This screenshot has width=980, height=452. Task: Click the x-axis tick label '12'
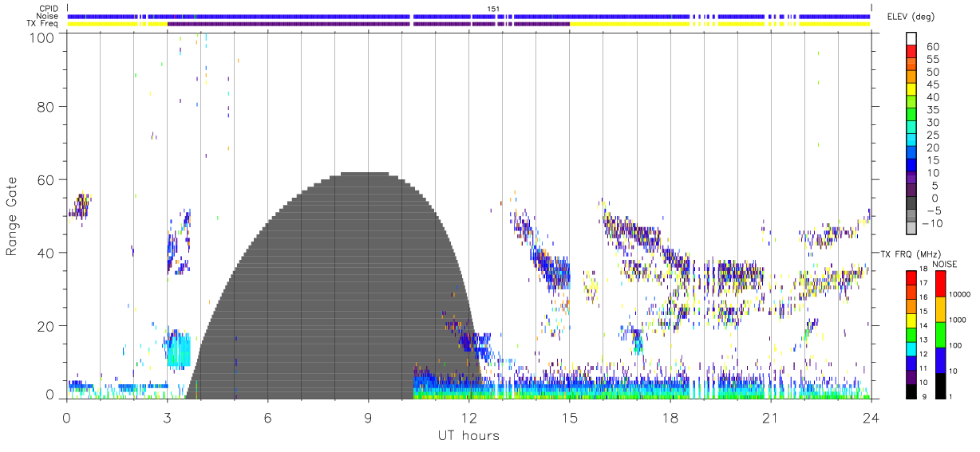(x=468, y=417)
